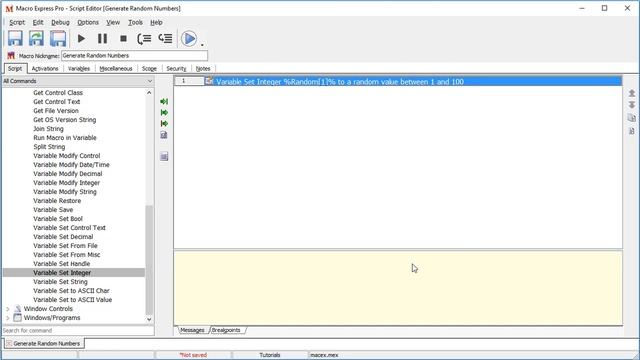Image resolution: width=640 pixels, height=360 pixels.
Task: Click icon on Generate Random Numbers bottom tab
Action: point(9,344)
